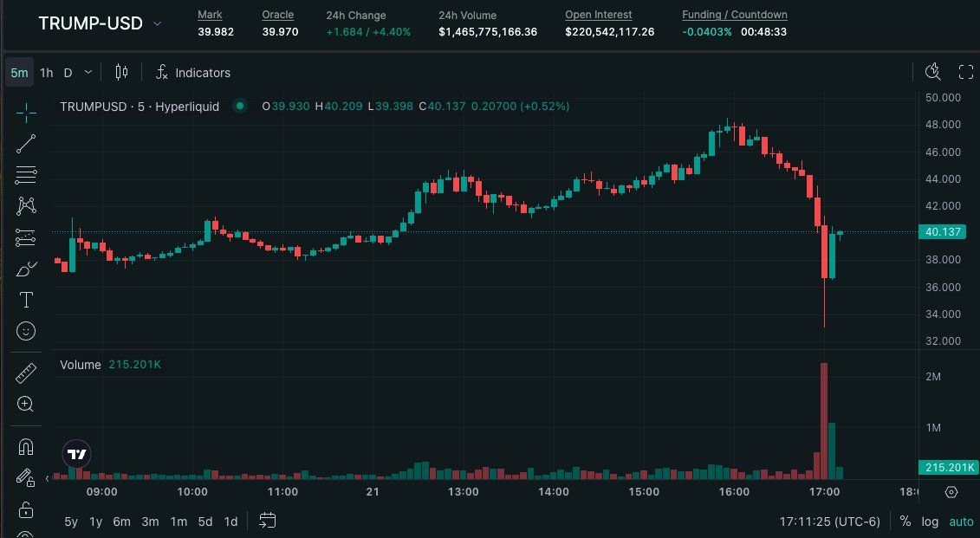Toggle percentage scale mode
This screenshot has height=538, width=980.
[x=905, y=522]
